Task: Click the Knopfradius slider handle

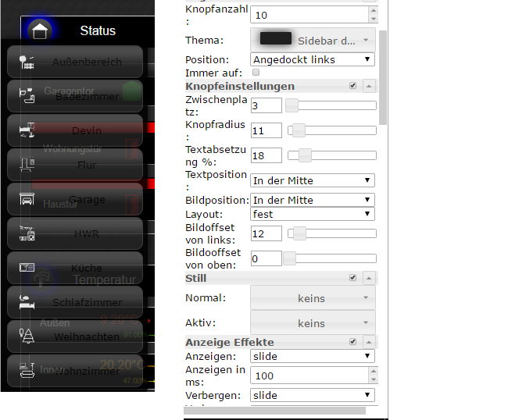Action: pos(297,130)
